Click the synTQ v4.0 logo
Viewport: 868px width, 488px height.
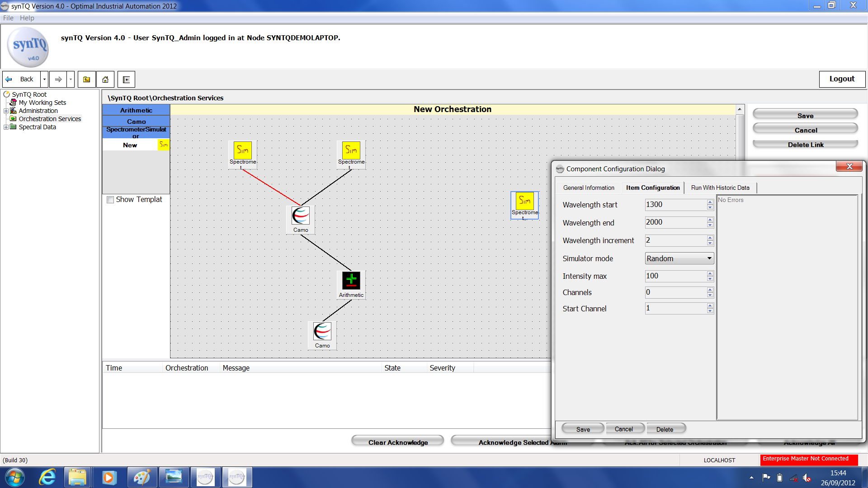28,47
